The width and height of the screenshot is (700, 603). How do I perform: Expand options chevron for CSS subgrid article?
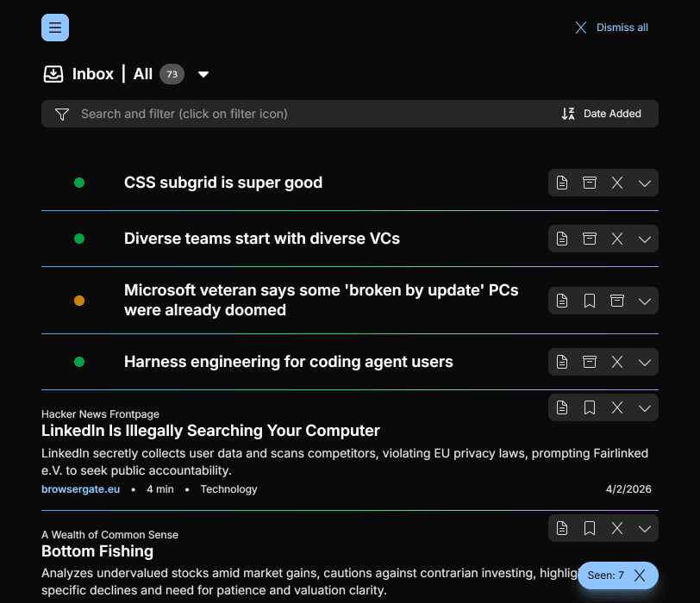(x=645, y=183)
